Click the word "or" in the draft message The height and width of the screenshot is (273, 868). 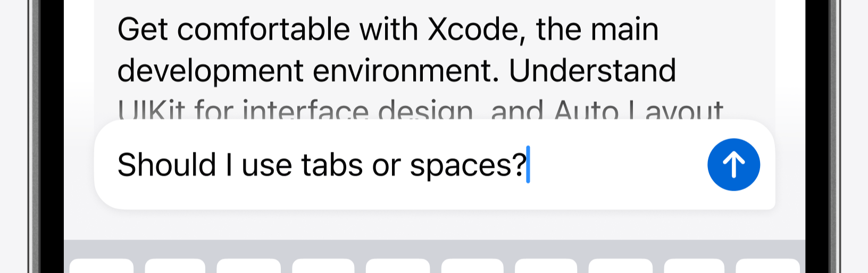click(x=386, y=166)
